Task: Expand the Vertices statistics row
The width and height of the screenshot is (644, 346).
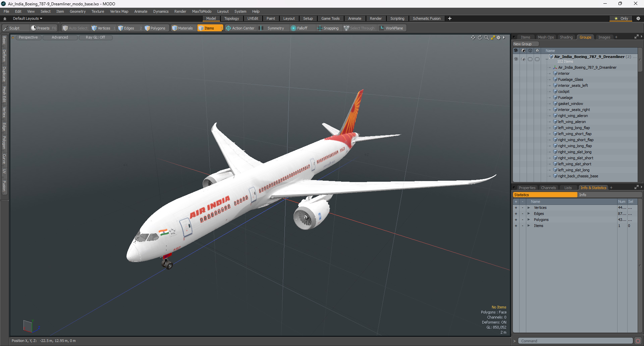Action: click(529, 208)
